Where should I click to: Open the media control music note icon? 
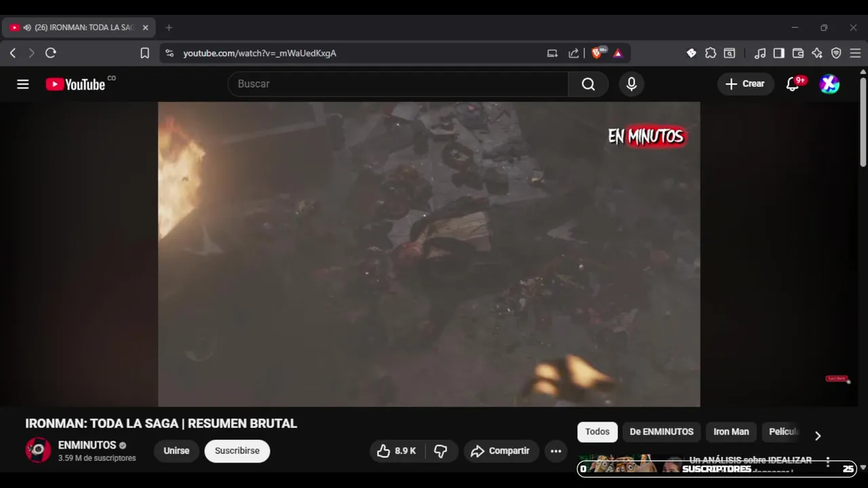click(x=760, y=53)
